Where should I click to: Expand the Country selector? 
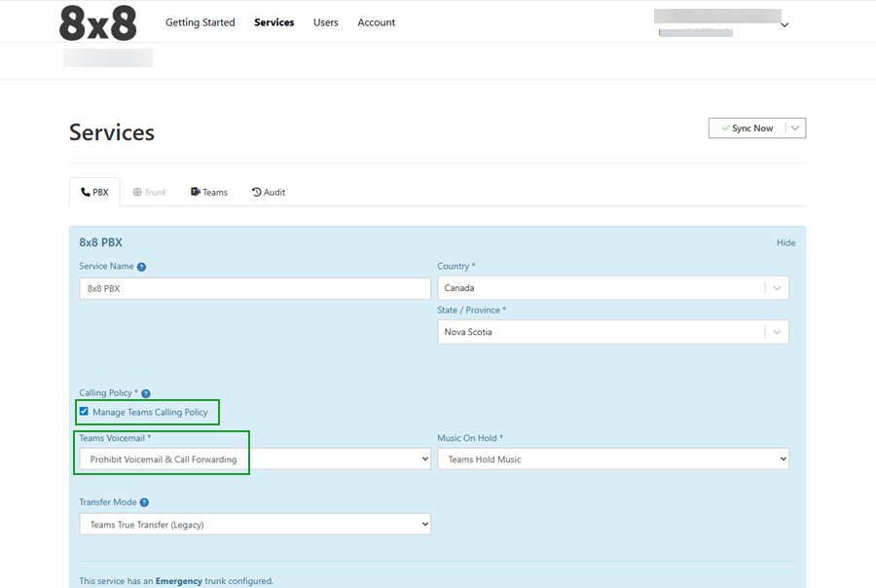pos(776,288)
